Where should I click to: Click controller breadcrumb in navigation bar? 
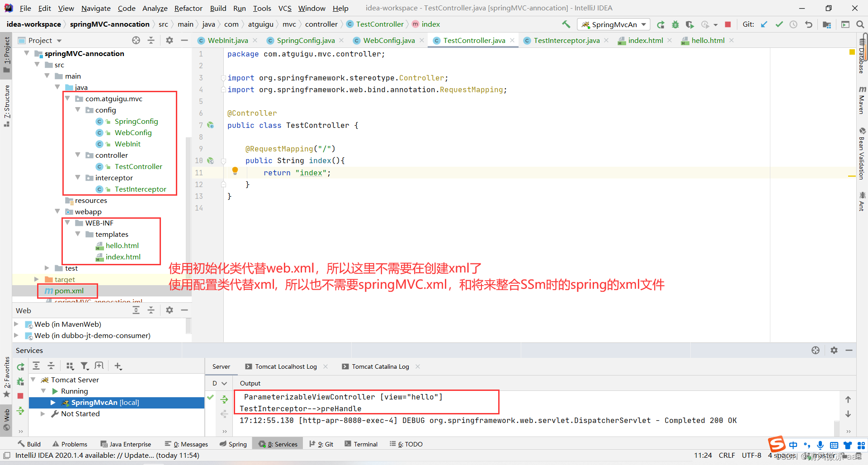[321, 24]
